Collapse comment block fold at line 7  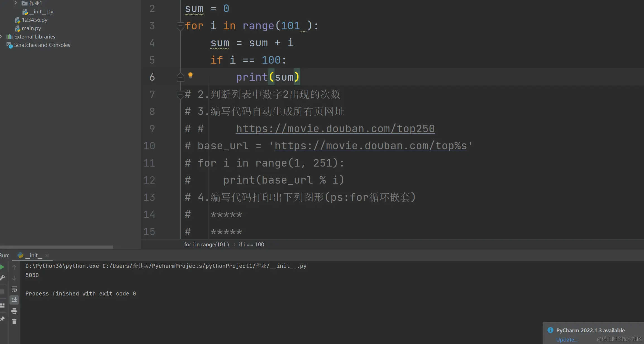pos(180,95)
